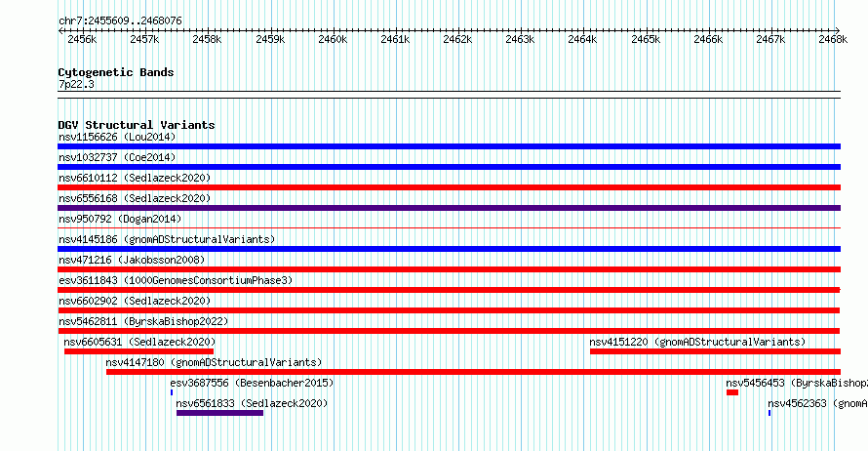Click the 2460k ruler position
This screenshot has width=868, height=451.
tap(333, 39)
